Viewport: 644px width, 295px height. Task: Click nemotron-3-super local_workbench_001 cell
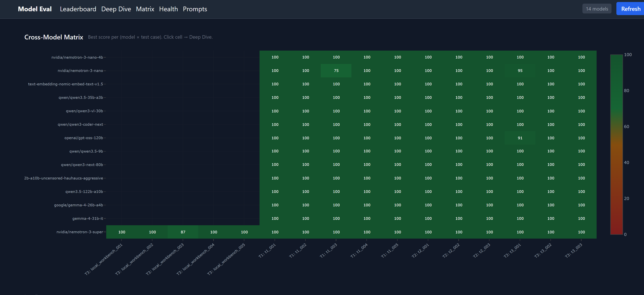click(x=122, y=232)
